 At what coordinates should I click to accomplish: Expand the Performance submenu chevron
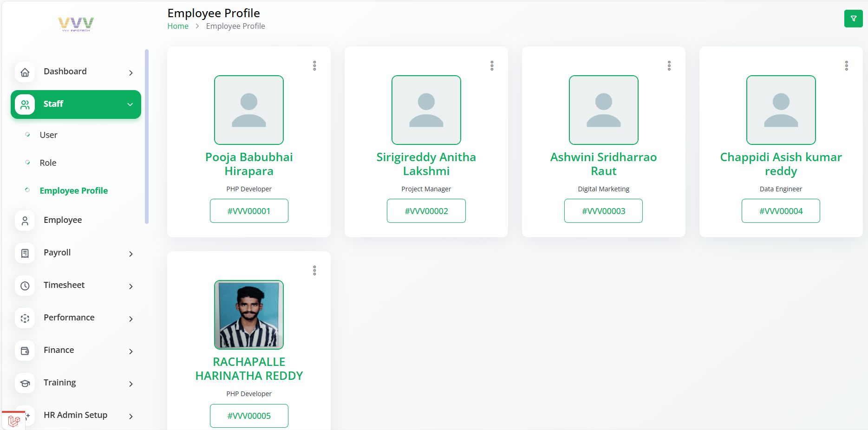pyautogui.click(x=131, y=319)
